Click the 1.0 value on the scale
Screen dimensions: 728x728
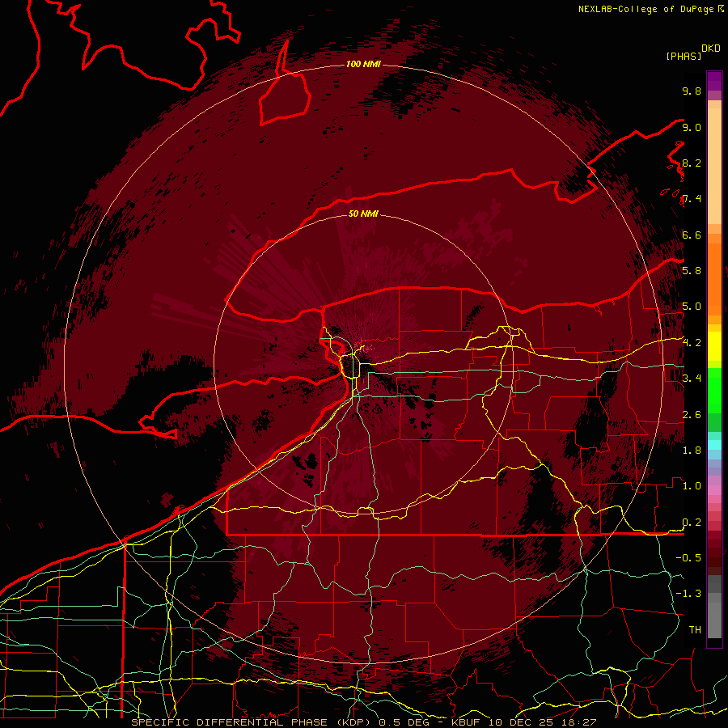coord(692,486)
